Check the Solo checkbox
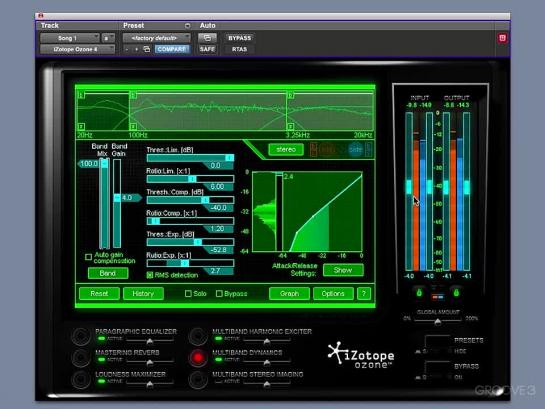Viewport: 545px width, 409px height. (188, 294)
